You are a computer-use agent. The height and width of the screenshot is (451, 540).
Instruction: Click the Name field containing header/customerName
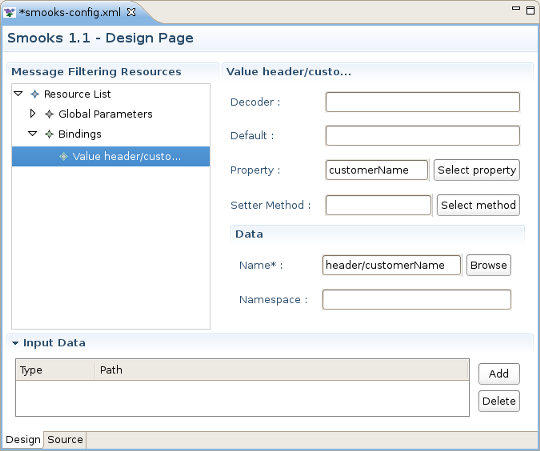point(391,265)
